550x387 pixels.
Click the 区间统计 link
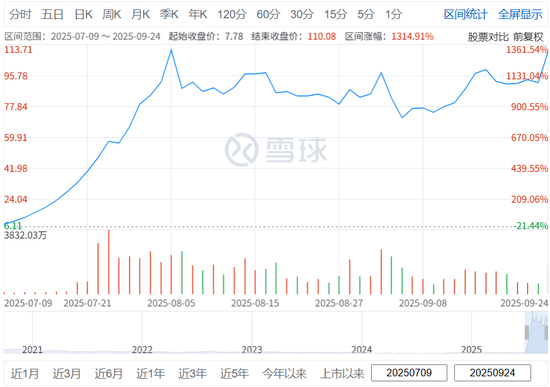(x=465, y=14)
